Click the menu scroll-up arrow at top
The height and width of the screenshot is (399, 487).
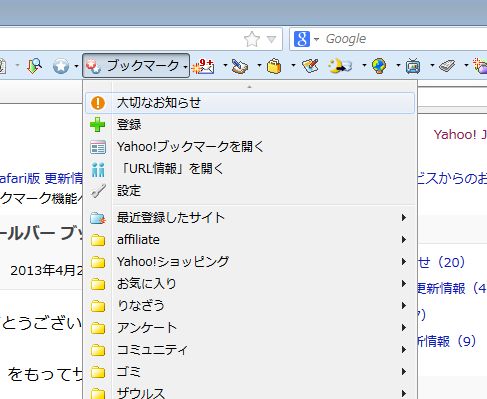[249, 87]
